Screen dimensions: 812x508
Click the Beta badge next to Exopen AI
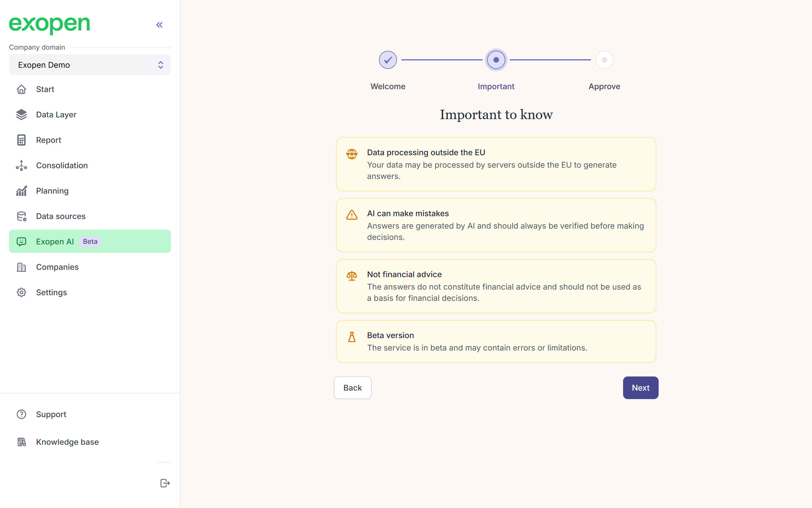coord(90,242)
